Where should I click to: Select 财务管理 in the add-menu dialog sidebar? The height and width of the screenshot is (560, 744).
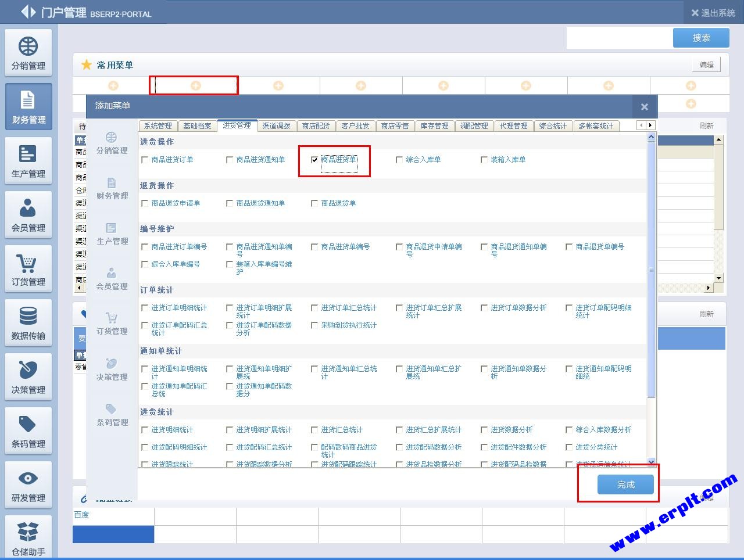pyautogui.click(x=112, y=188)
